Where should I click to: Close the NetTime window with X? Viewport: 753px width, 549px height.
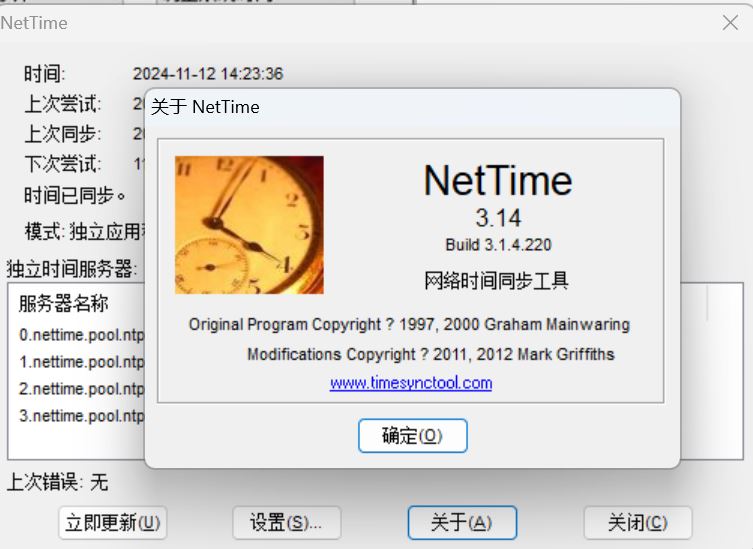click(730, 22)
